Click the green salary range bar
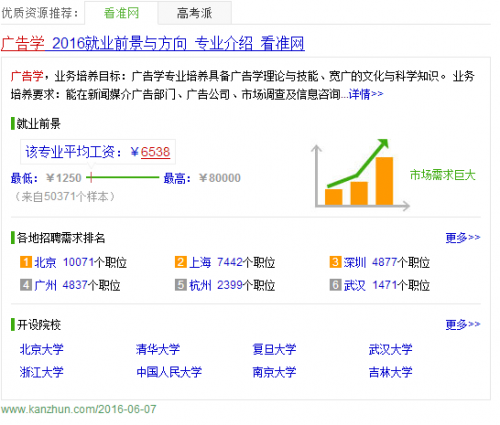This screenshot has width=500, height=425. tap(123, 178)
